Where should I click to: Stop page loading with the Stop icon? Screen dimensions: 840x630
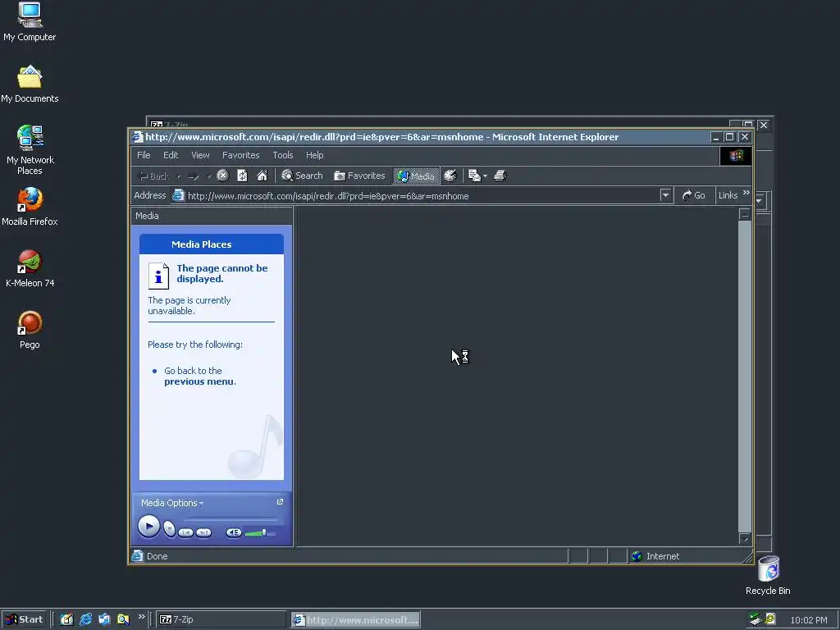[x=223, y=176]
